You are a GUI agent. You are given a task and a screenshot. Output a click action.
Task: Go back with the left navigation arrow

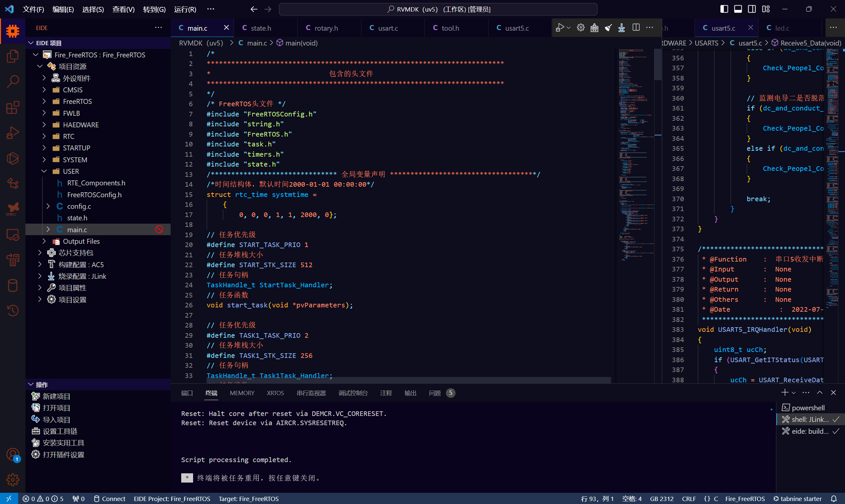(254, 9)
